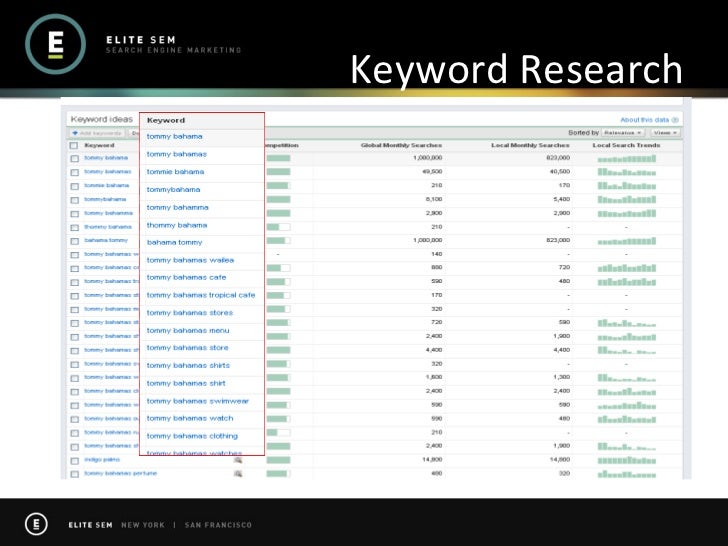Click the competition bar in the indigo palms row
The height and width of the screenshot is (546, 728).
(x=279, y=460)
